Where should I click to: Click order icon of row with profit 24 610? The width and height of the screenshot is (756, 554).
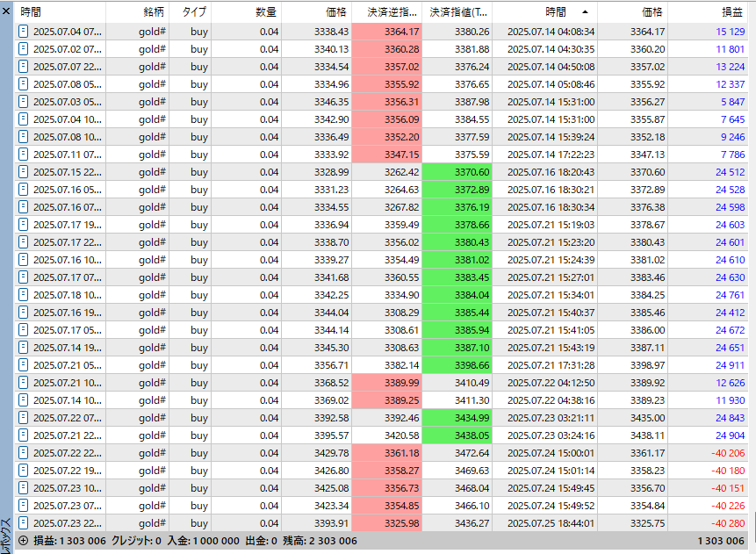(x=23, y=260)
